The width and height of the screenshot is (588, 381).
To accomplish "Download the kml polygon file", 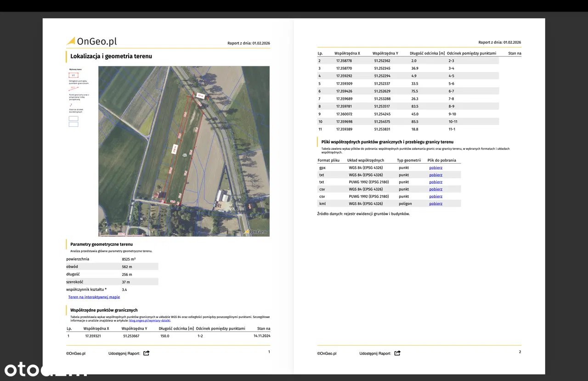I will click(x=435, y=204).
